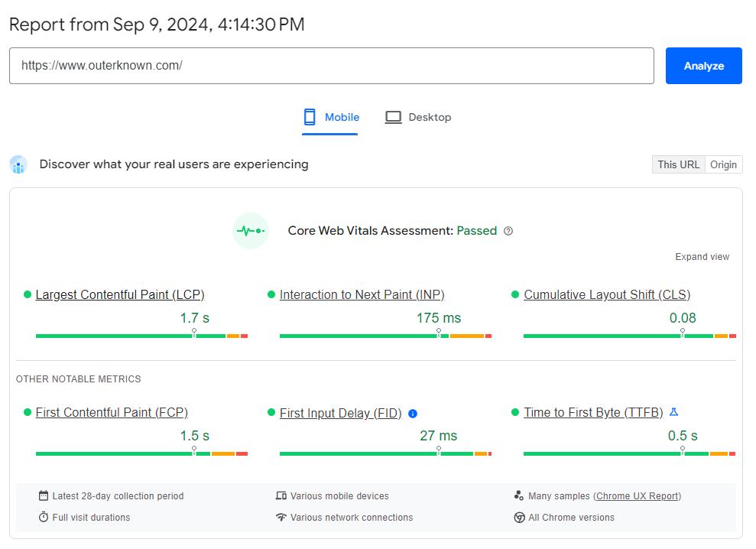Open Cumulative Layout Shift (CLS) link
756x549 pixels.
[x=607, y=295]
